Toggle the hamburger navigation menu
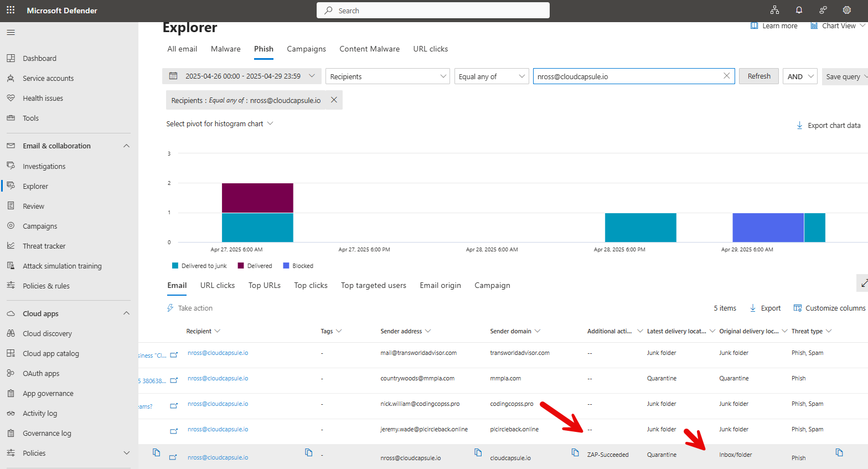The image size is (868, 469). click(11, 33)
